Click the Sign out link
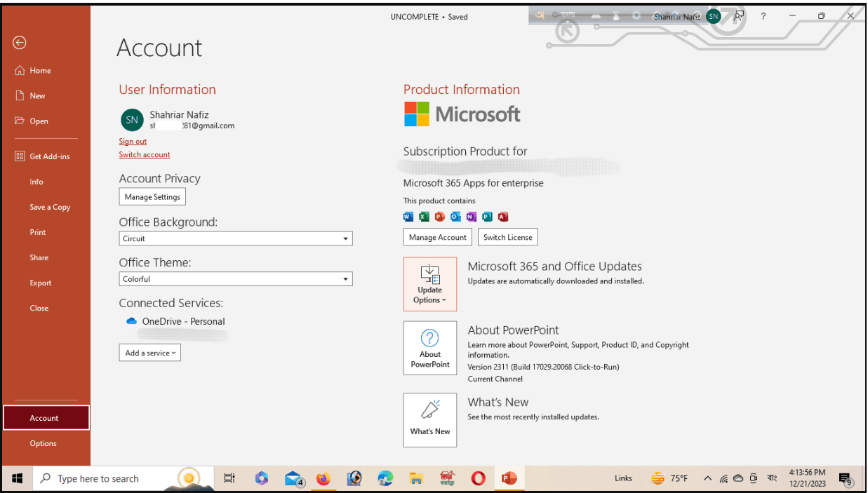The width and height of the screenshot is (868, 493). (133, 142)
